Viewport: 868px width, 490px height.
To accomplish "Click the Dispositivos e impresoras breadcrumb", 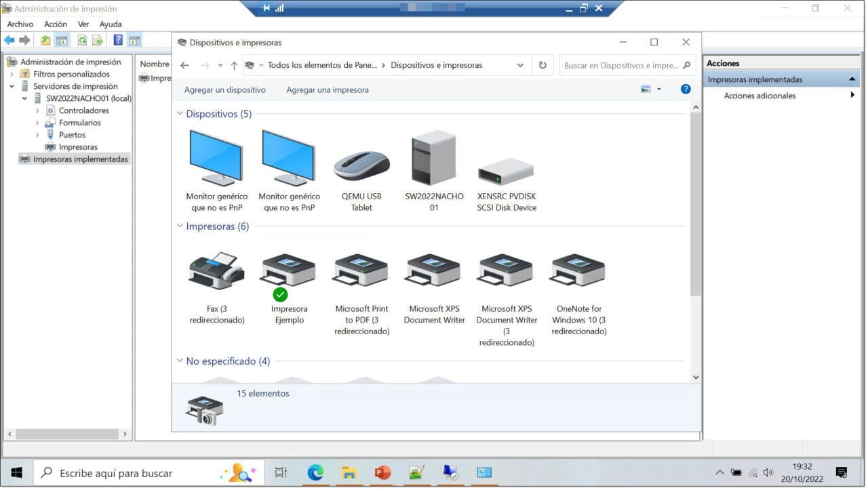I will [x=437, y=65].
